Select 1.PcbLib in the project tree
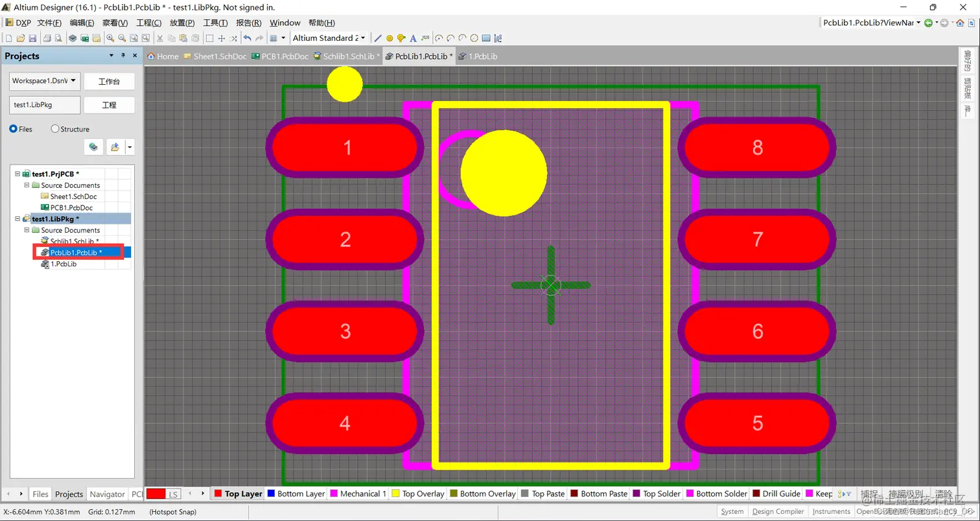 pos(64,264)
